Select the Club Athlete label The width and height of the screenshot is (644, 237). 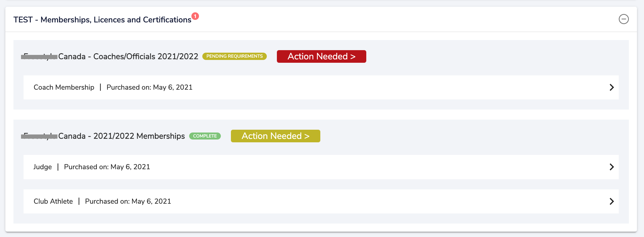point(53,201)
